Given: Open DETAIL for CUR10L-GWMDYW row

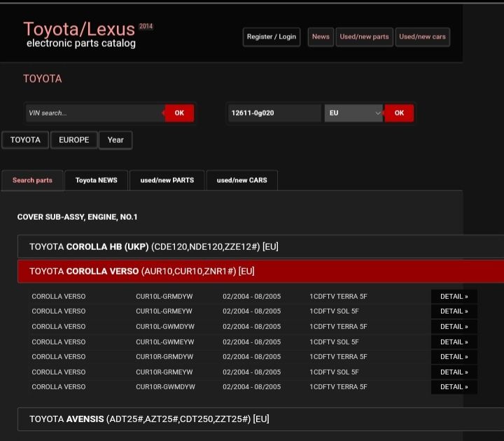Looking at the screenshot, I should (454, 327).
